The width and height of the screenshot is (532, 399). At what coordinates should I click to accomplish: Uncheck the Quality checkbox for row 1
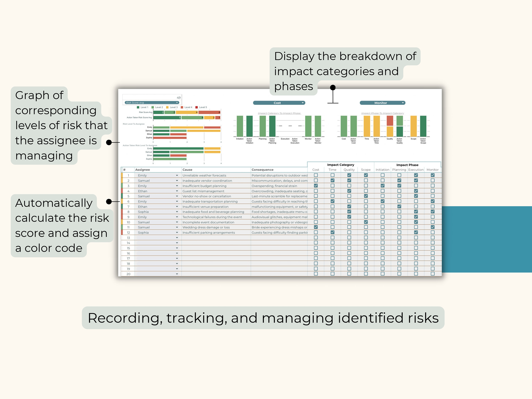349,175
